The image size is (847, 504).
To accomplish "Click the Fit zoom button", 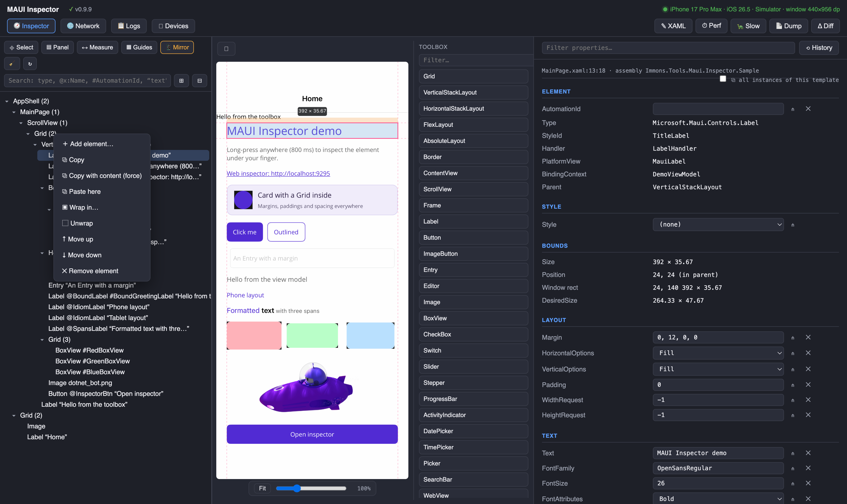I will (x=262, y=488).
